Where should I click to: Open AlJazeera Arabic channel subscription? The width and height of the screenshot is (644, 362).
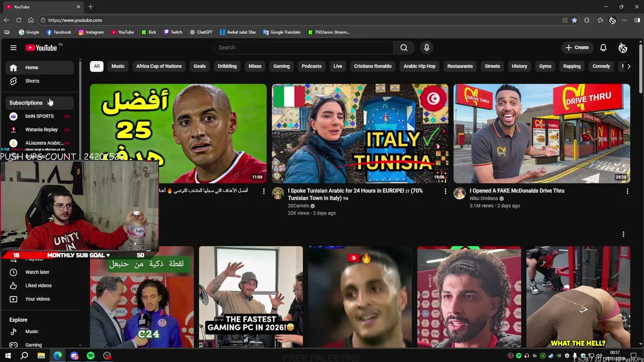point(40,143)
